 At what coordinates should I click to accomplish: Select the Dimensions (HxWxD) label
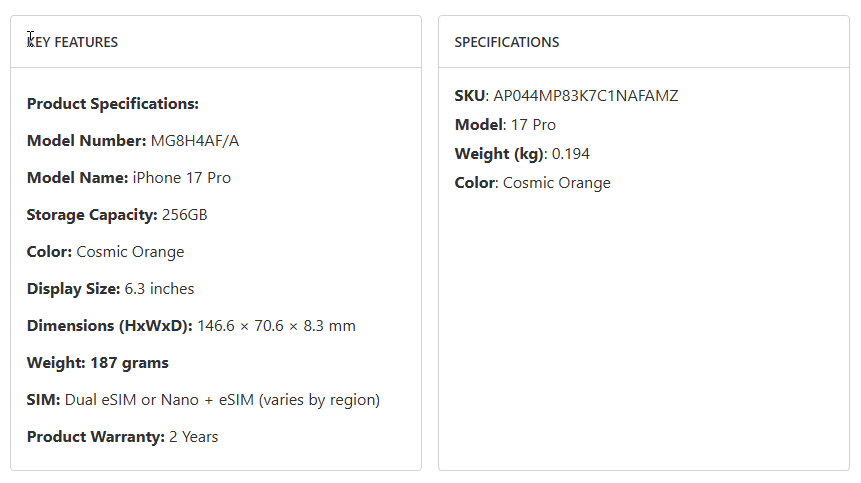(x=110, y=326)
